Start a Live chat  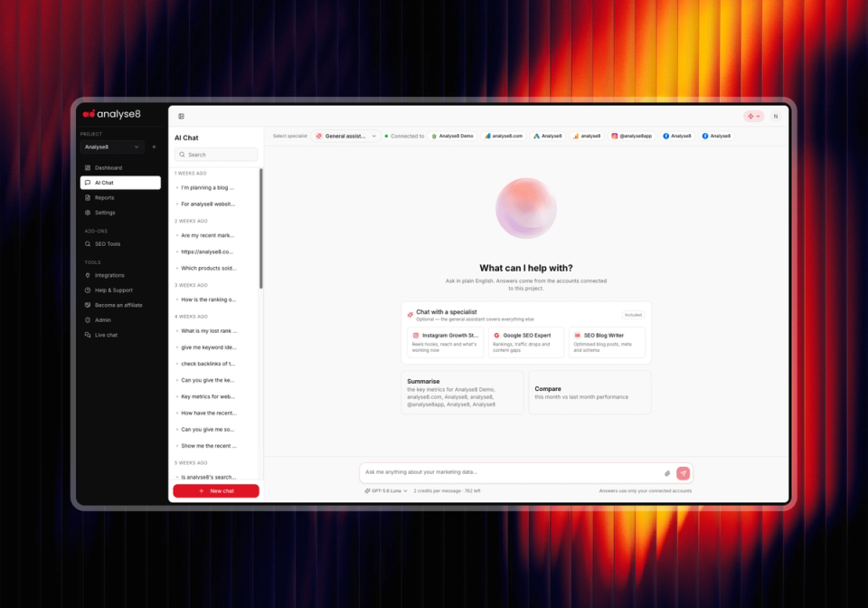pos(120,335)
